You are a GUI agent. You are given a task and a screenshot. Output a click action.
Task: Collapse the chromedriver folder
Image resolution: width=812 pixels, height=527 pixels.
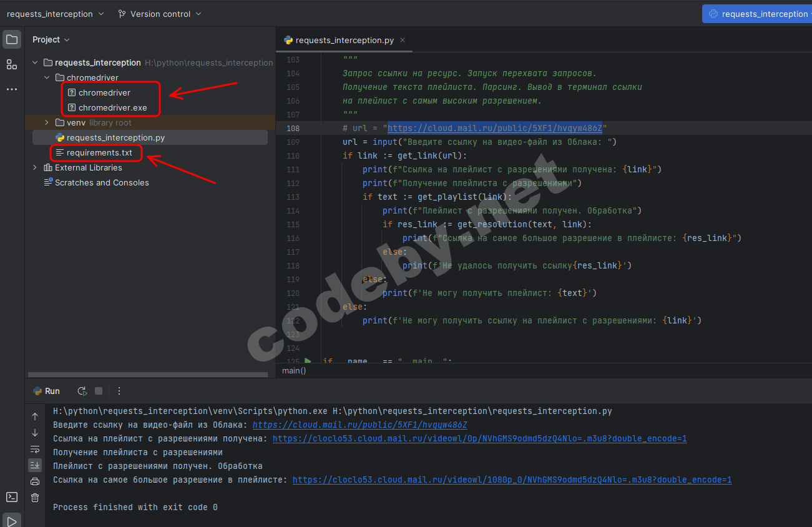point(47,77)
